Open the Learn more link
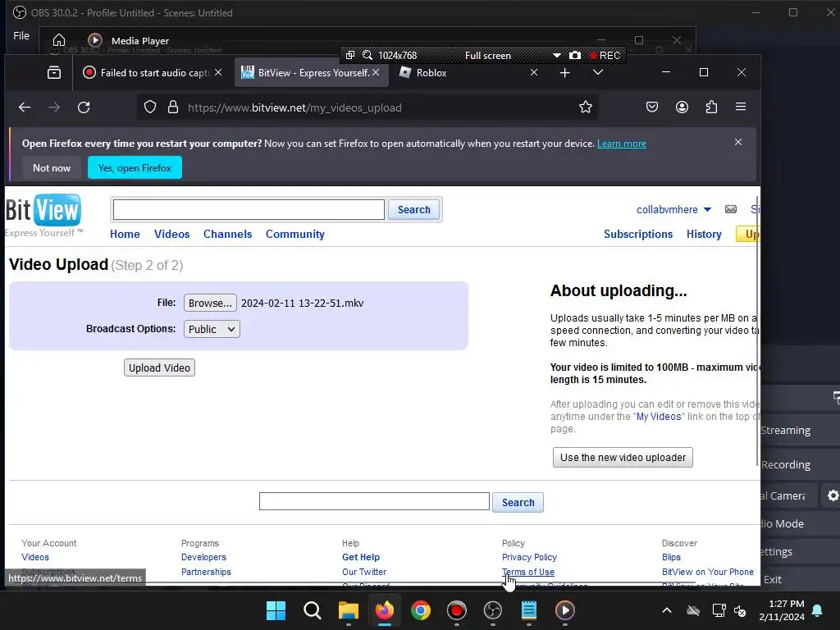This screenshot has width=840, height=630. click(x=622, y=144)
